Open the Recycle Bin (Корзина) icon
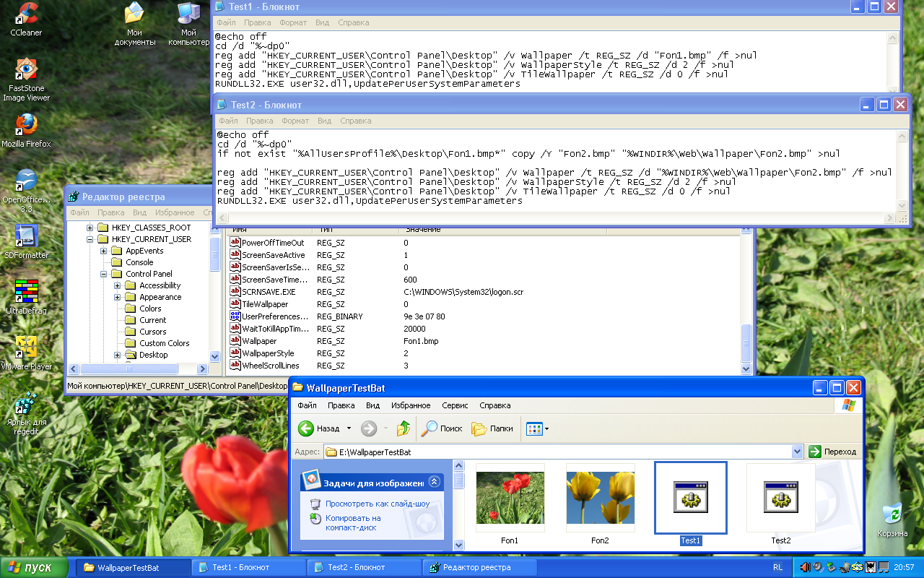The image size is (924, 578). pos(892,514)
